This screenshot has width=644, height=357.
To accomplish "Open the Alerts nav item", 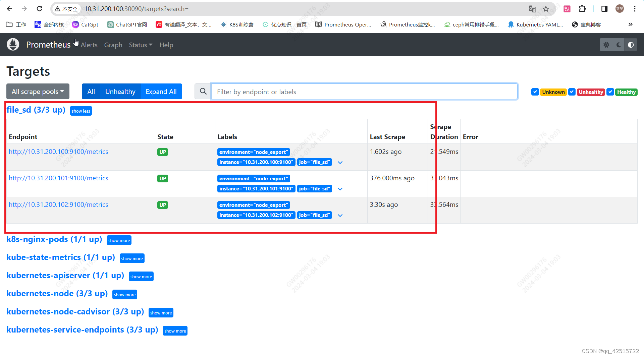I will tap(89, 45).
